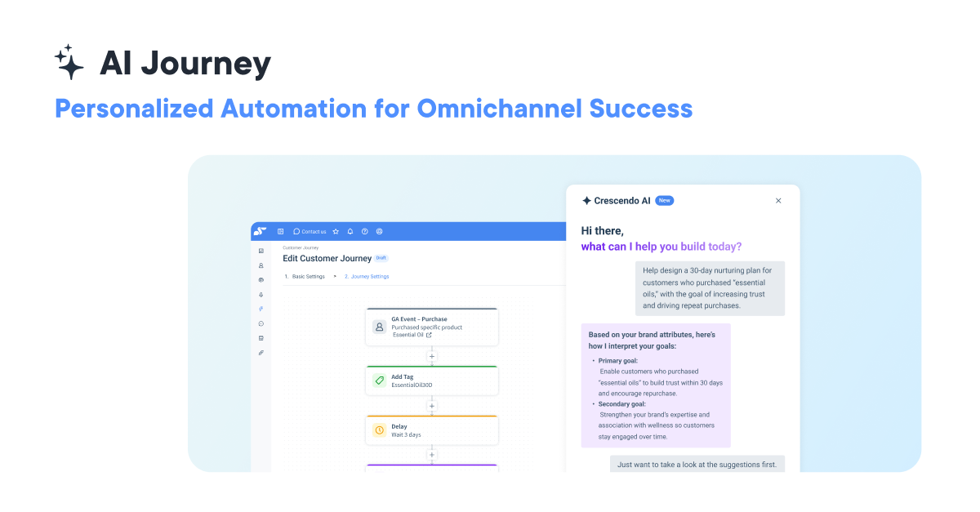Select the microphone icon in left sidebar
This screenshot has width=980, height=512.
[261, 294]
